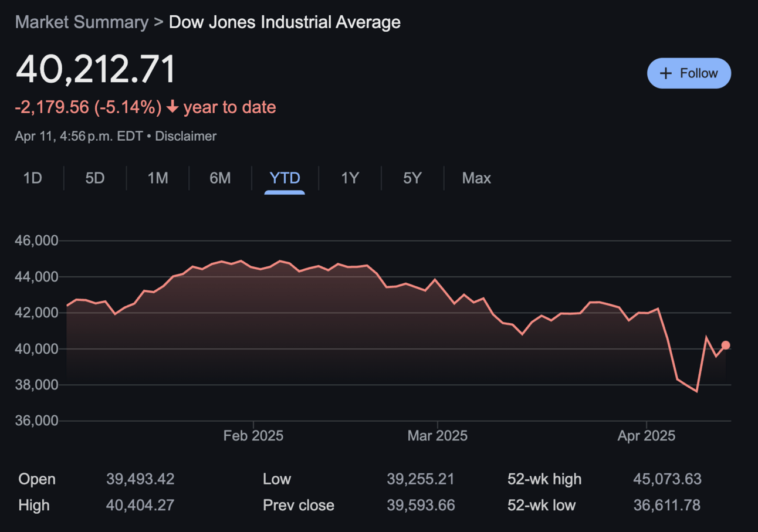
Task: Click the current price dot on chart
Action: (x=726, y=345)
